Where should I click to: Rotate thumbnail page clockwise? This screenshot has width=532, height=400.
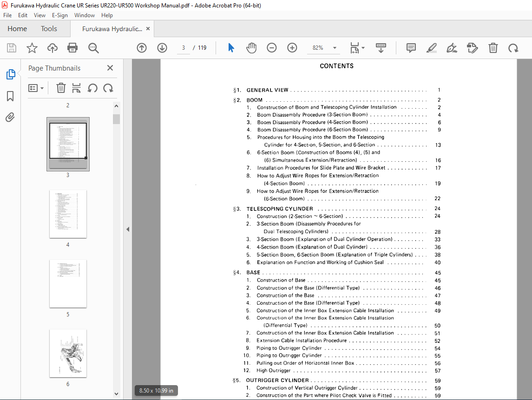(x=108, y=88)
